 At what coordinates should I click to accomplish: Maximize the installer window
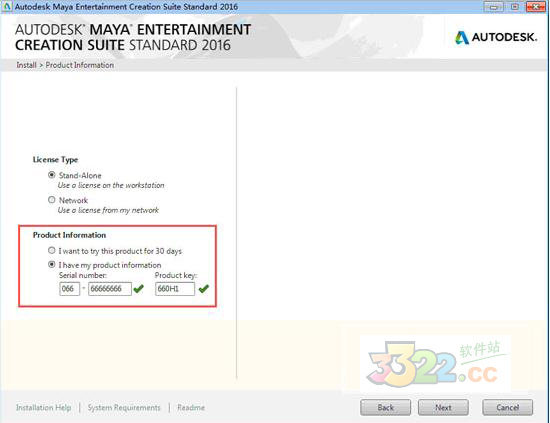click(x=515, y=7)
